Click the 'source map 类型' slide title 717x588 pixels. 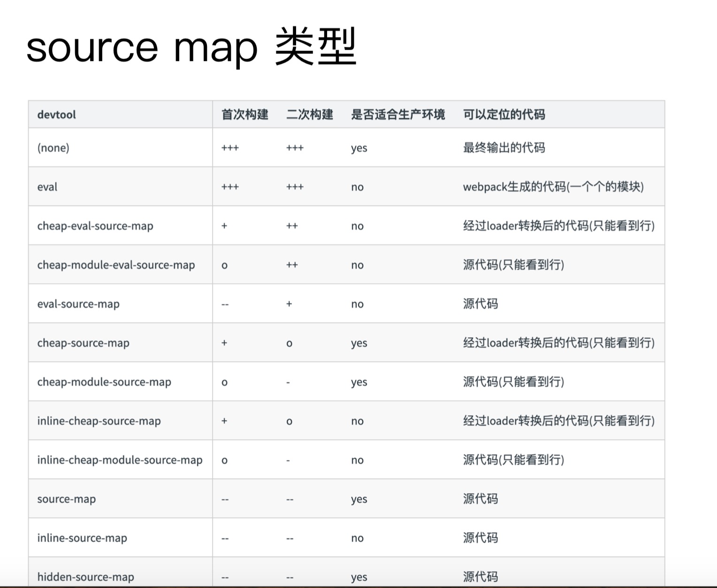click(x=191, y=48)
